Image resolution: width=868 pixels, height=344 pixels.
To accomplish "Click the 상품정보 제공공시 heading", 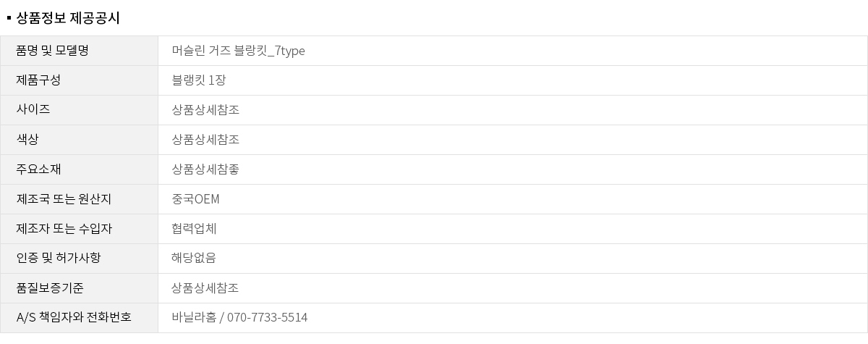I will pos(67,19).
